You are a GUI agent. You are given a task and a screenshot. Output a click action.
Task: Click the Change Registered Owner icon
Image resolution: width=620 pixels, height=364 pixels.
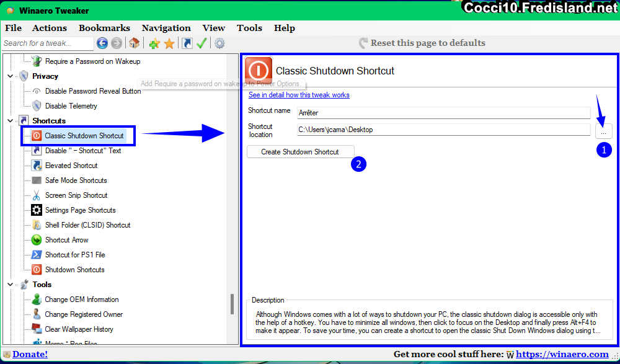[x=37, y=314]
